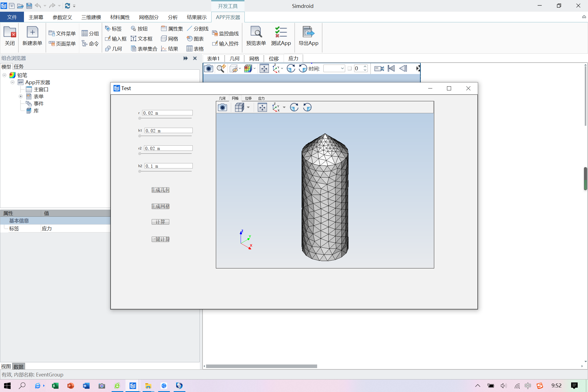This screenshot has height=392, width=588.
Task: Create a new form with 新建表单
Action: pos(32,36)
